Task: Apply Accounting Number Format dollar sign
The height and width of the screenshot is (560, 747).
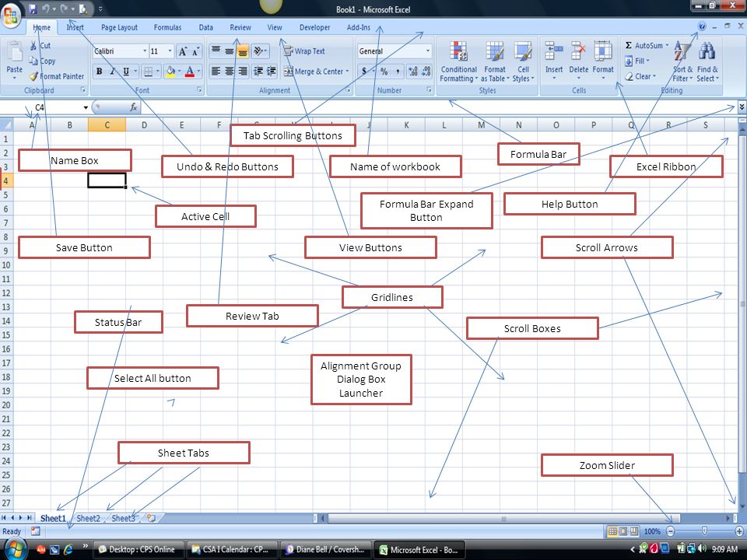Action: 364,72
